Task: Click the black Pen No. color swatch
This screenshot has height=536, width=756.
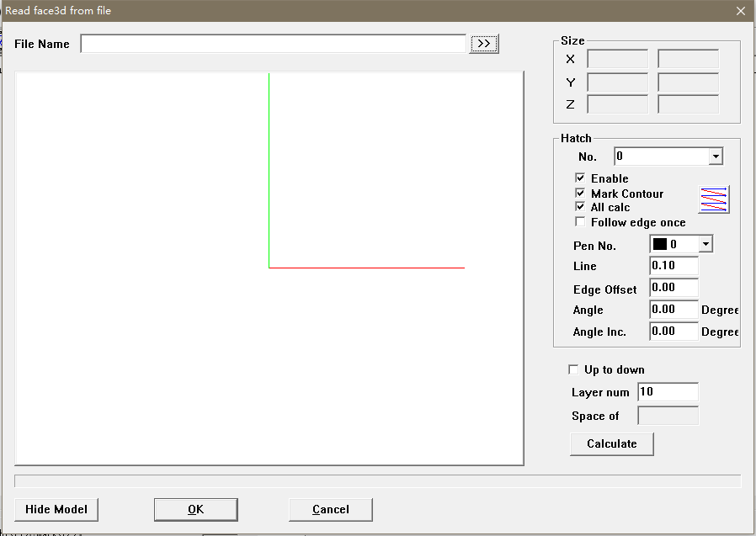Action: [x=659, y=244]
